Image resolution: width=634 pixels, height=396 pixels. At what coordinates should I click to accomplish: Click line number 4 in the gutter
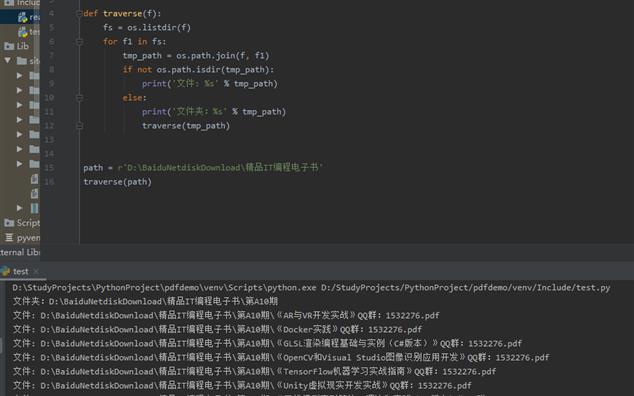tap(51, 13)
